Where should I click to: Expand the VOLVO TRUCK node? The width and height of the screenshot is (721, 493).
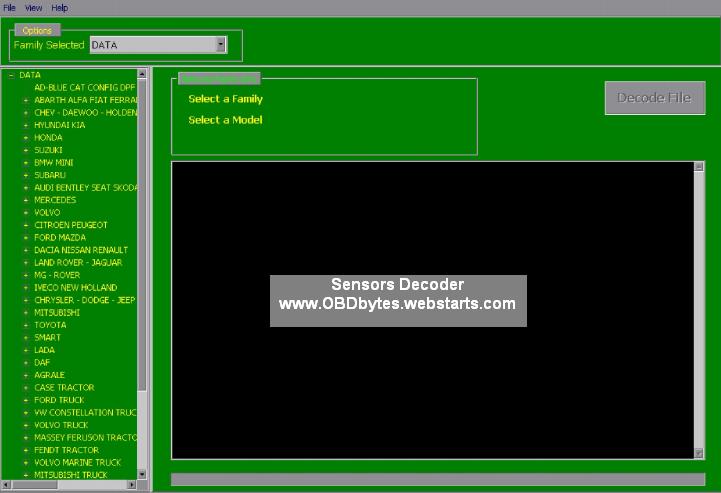[26, 425]
